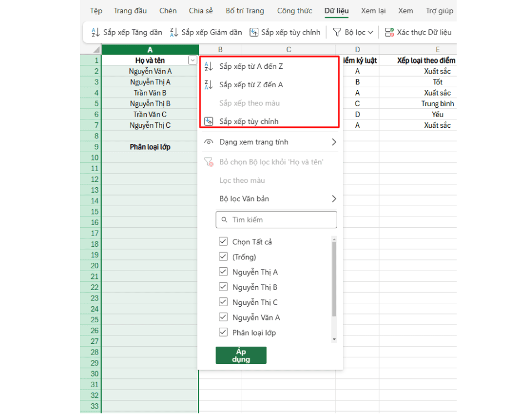
Task: Select cell containing Trần Văn B
Action: click(x=150, y=93)
